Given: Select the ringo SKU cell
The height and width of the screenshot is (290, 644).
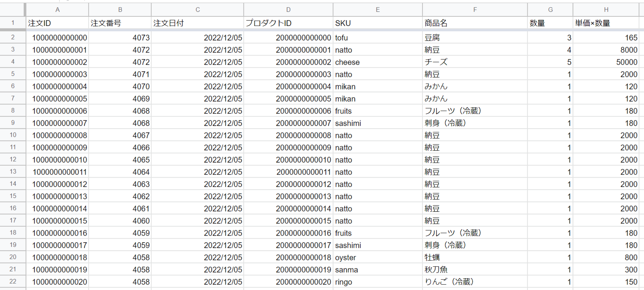Looking at the screenshot, I should [377, 282].
